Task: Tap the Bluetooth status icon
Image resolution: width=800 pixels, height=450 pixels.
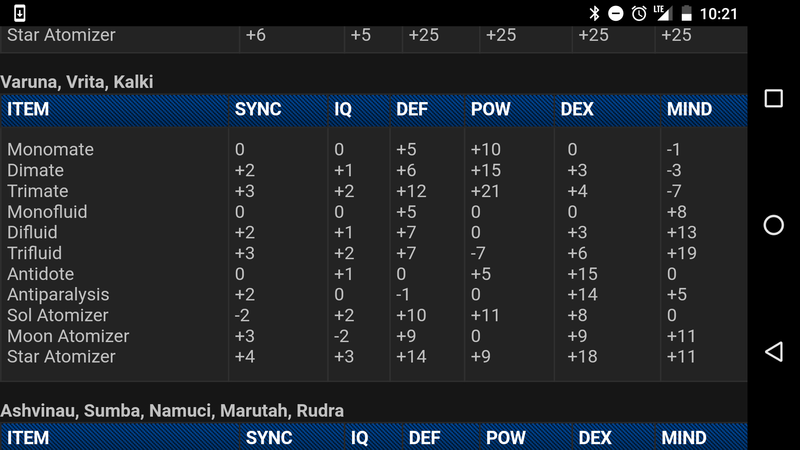Action: 594,13
